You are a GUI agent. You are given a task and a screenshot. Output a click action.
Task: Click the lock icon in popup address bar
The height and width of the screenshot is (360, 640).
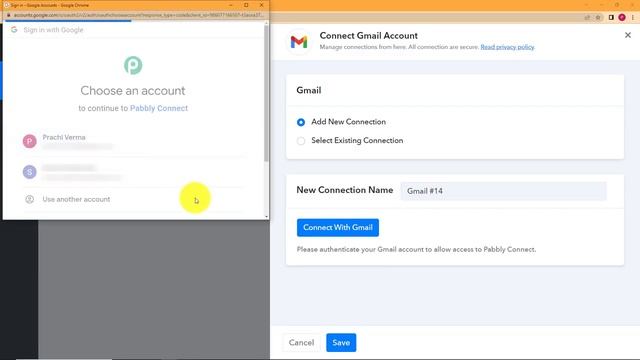[8, 15]
